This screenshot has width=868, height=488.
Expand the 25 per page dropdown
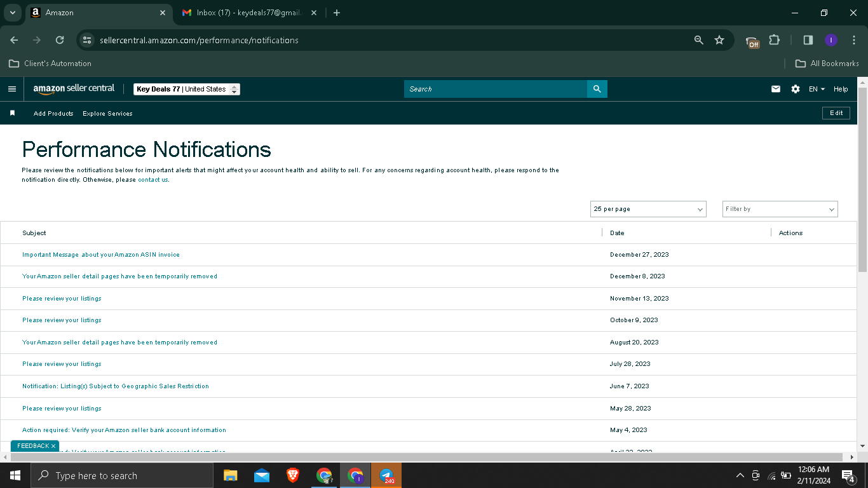tap(648, 209)
